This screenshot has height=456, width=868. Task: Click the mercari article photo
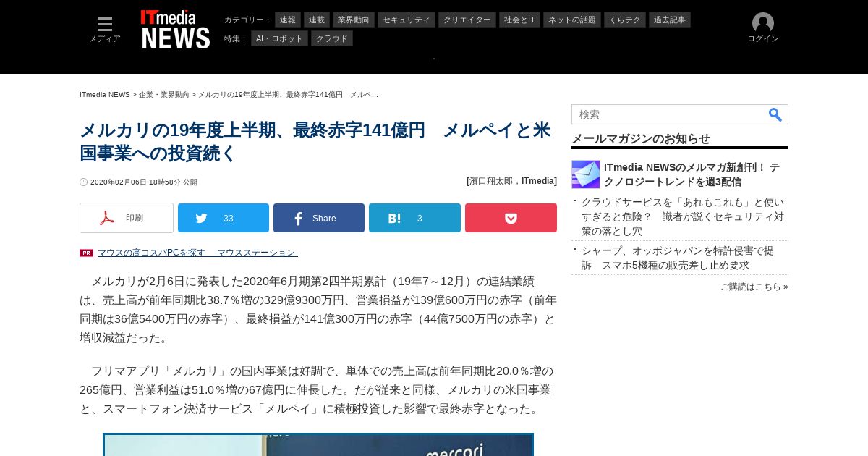pyautogui.click(x=318, y=444)
